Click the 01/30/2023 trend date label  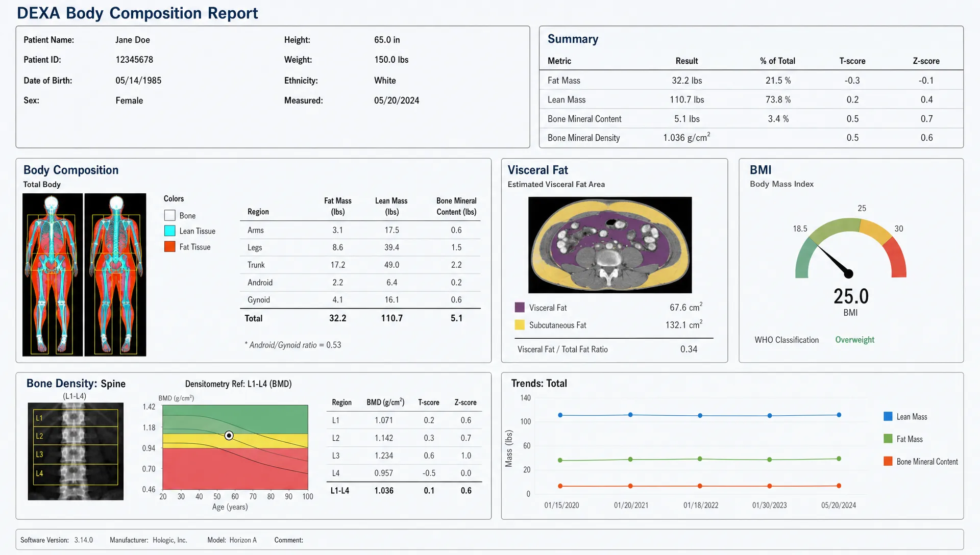coord(769,506)
